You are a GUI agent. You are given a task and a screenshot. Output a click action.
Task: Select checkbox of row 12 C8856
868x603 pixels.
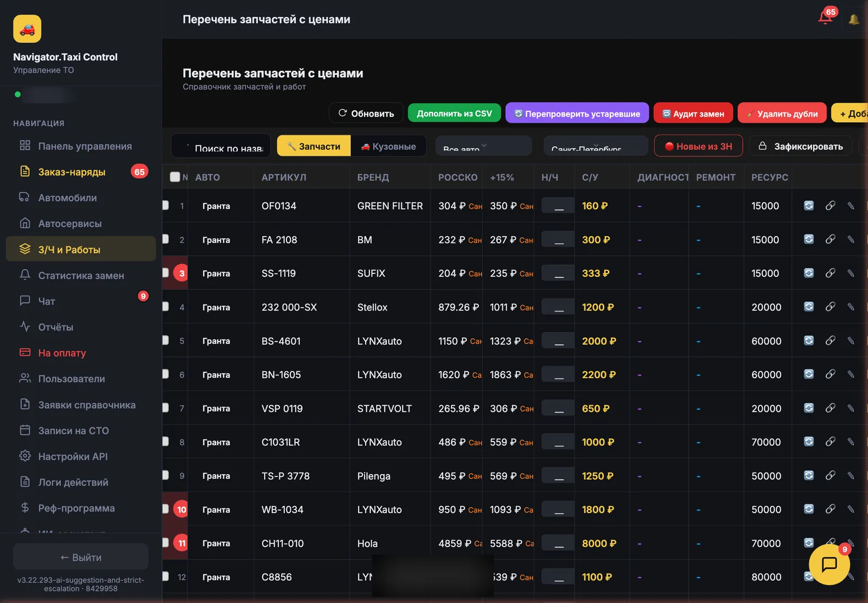[x=166, y=576]
